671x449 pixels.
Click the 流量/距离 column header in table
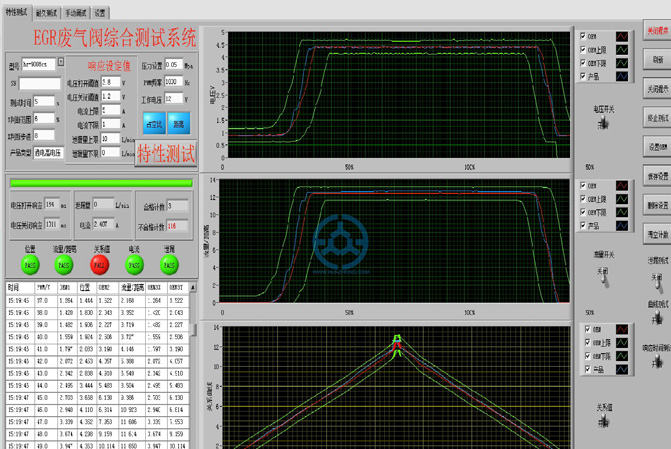(132, 288)
